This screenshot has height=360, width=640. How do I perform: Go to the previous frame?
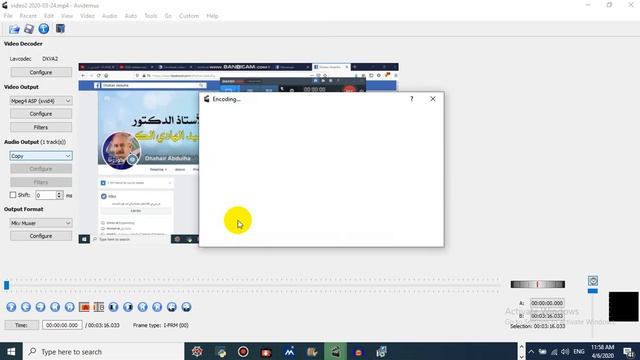coord(26,307)
